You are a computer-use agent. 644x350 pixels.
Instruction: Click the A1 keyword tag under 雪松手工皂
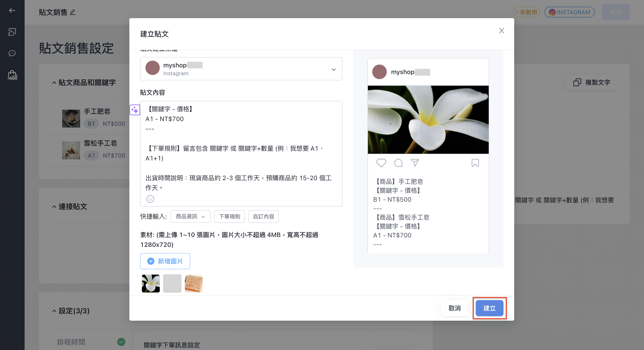(91, 155)
